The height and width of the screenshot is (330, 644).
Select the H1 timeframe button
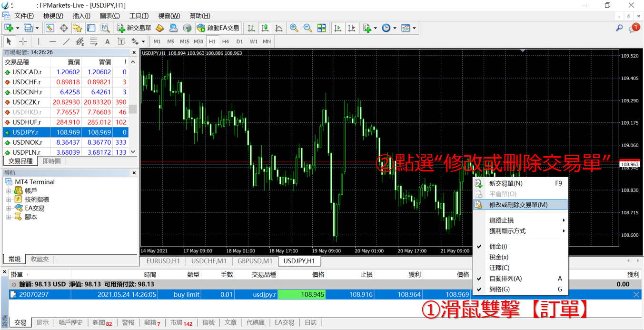click(212, 41)
